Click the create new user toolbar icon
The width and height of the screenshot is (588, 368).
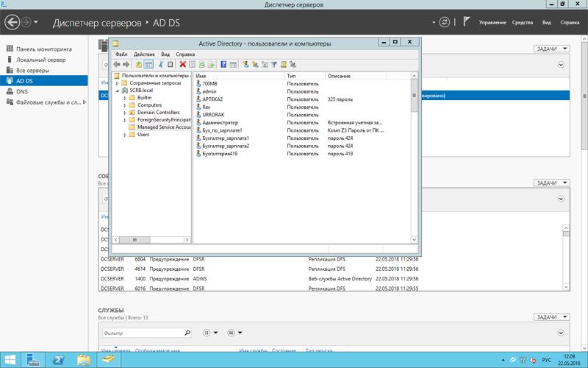[x=246, y=65]
